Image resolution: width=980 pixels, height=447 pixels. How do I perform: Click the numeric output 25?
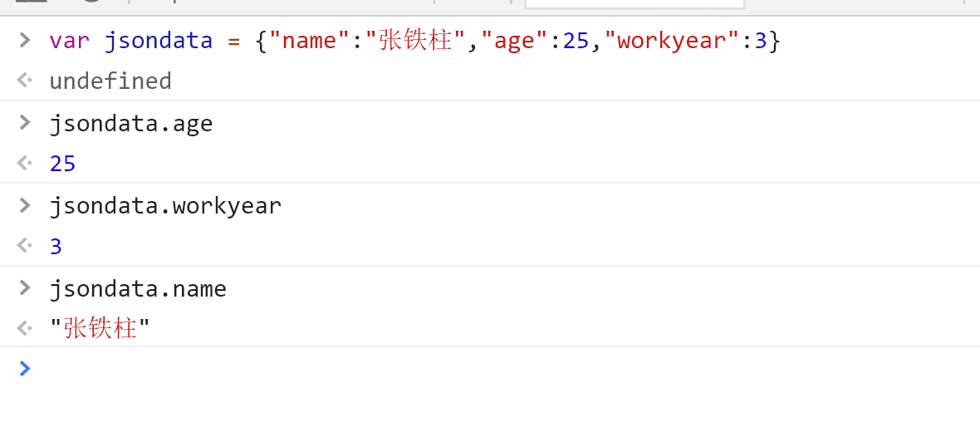(63, 165)
